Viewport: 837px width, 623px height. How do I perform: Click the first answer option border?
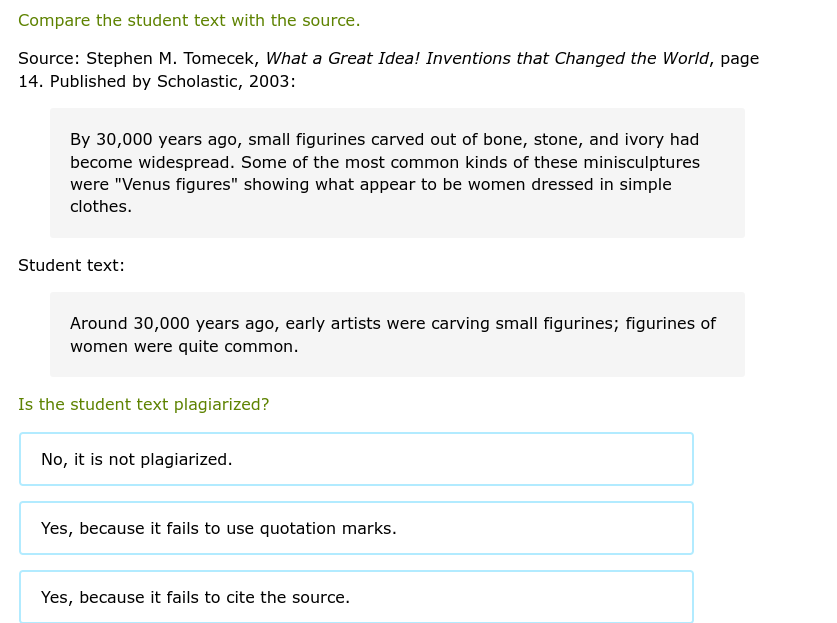356,435
